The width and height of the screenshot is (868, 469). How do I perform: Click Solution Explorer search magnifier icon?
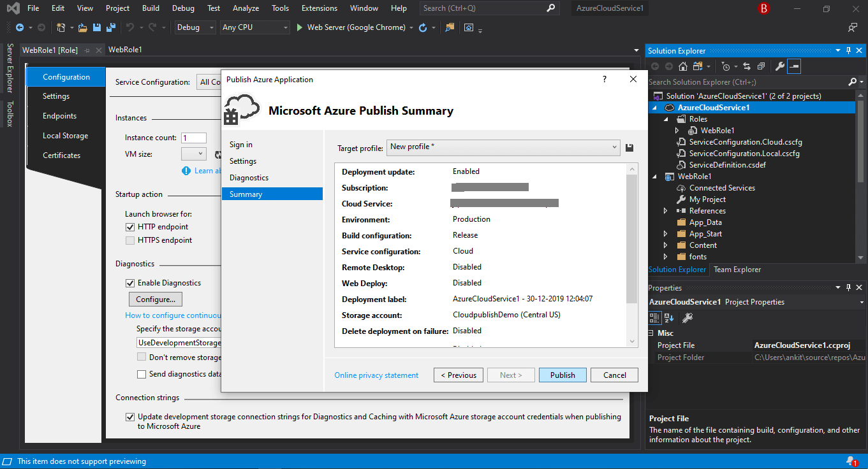pos(853,82)
